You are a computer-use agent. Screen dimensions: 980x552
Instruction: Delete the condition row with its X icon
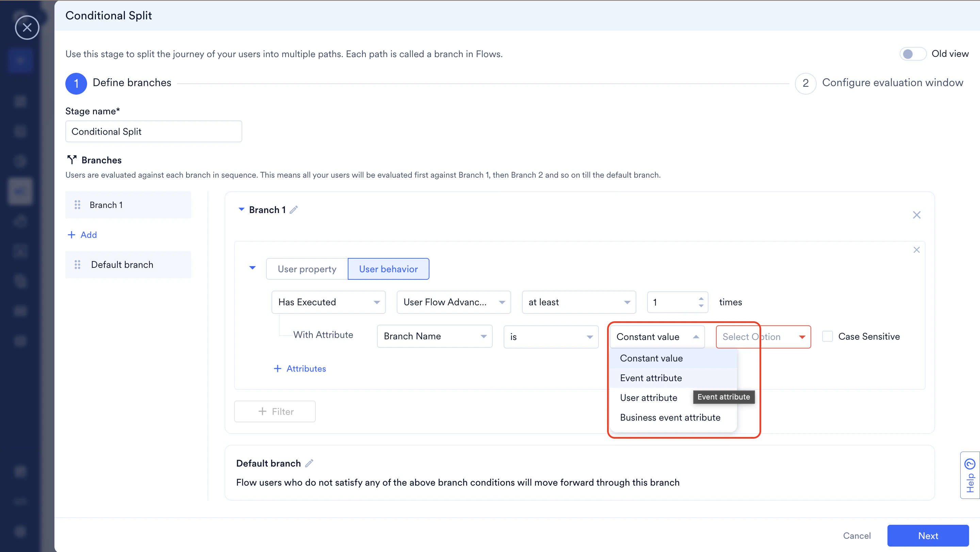(917, 250)
